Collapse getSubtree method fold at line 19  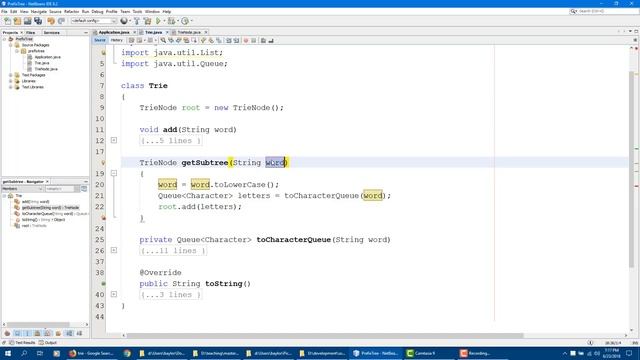click(x=114, y=173)
